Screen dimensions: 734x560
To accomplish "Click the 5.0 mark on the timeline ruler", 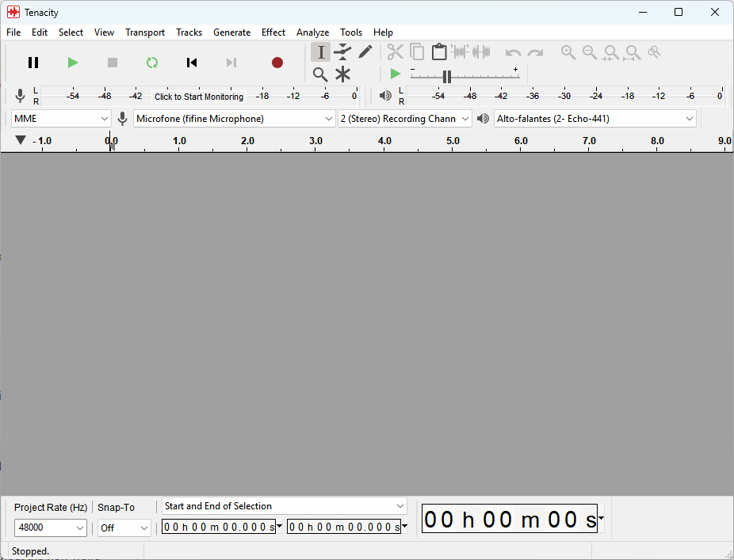I will [x=453, y=141].
